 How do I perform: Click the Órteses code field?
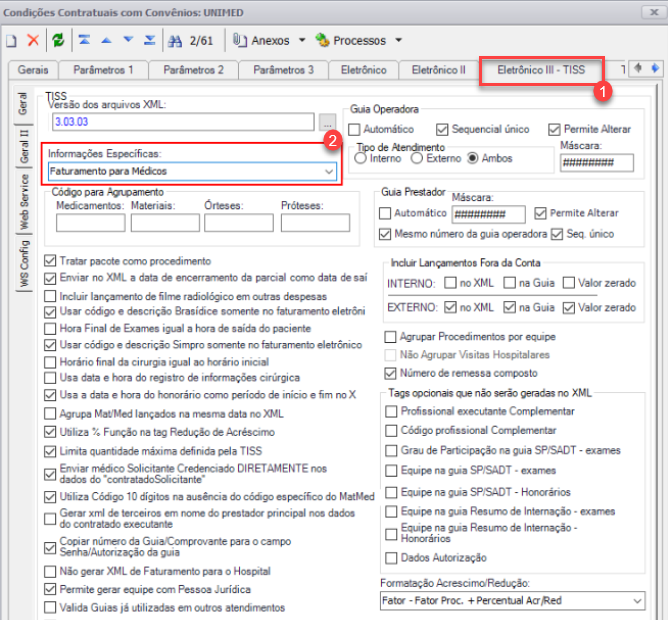(239, 223)
